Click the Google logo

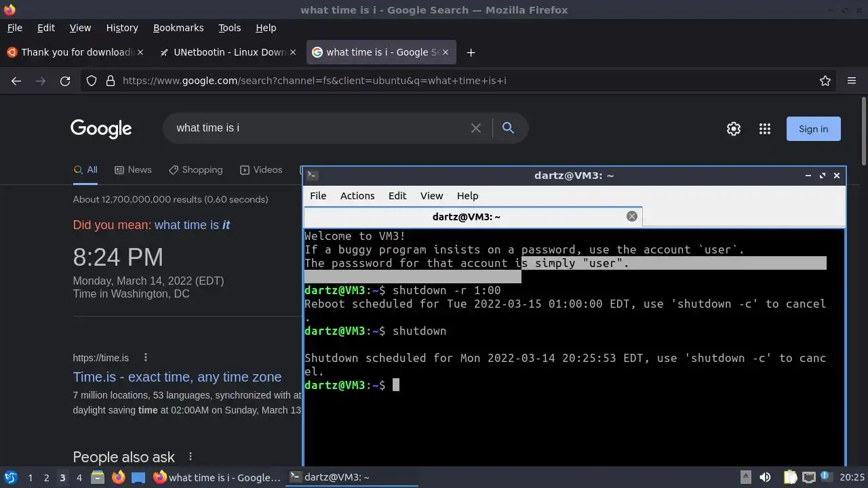101,129
